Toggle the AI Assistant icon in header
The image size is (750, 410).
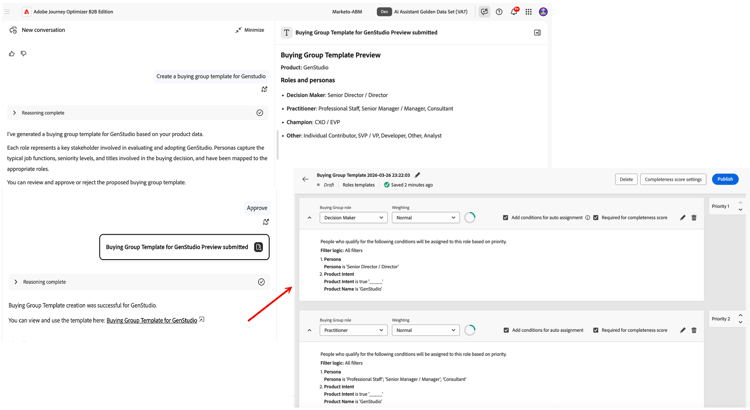coord(484,12)
